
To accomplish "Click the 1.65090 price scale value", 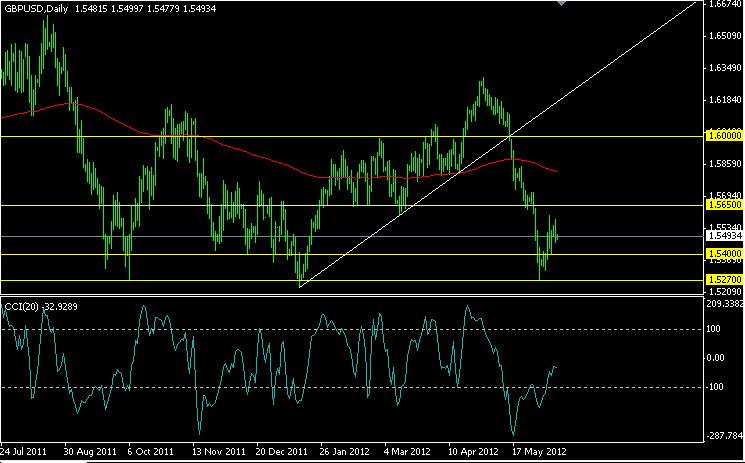I will click(725, 36).
